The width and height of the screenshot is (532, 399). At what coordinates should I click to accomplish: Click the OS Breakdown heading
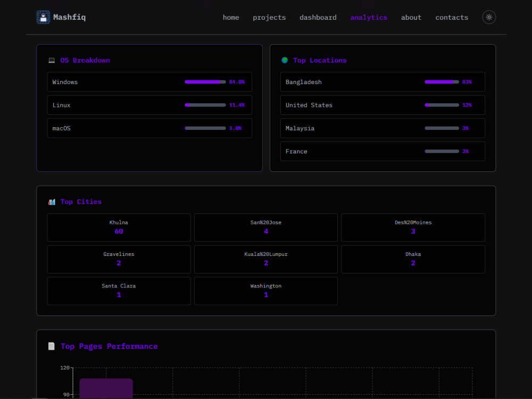(x=85, y=61)
